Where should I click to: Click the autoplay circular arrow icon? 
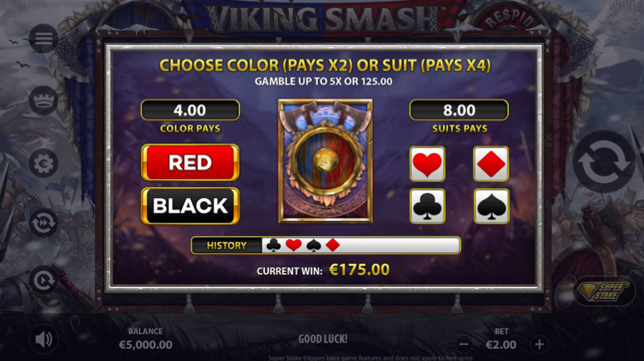point(44,280)
